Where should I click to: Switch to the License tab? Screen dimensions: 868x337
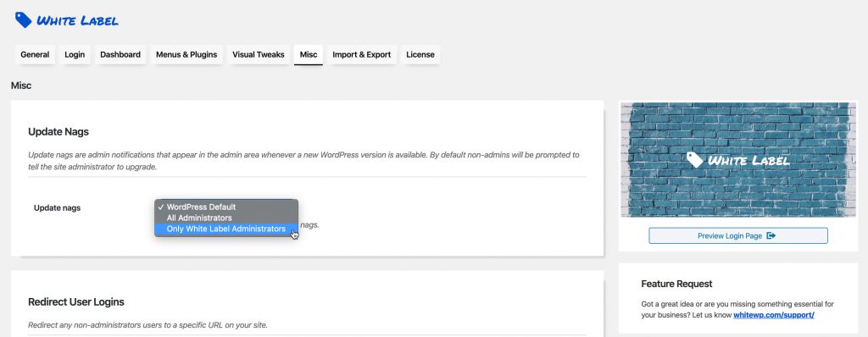(420, 55)
